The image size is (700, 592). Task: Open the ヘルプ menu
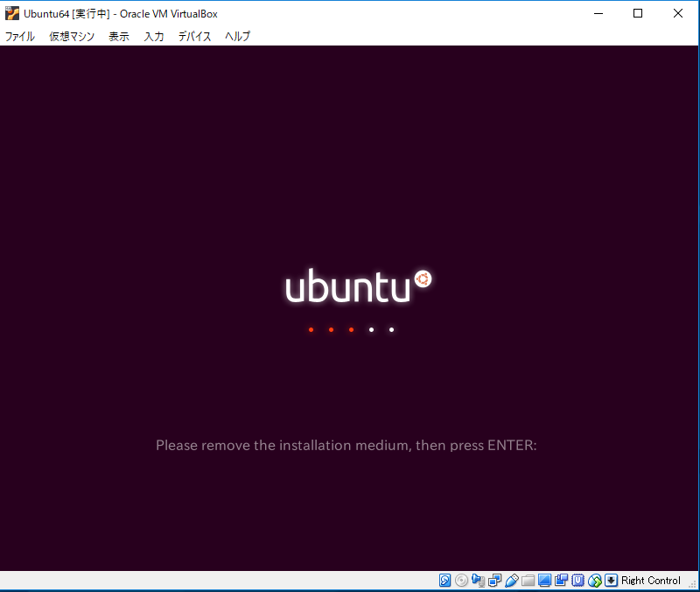click(x=237, y=36)
